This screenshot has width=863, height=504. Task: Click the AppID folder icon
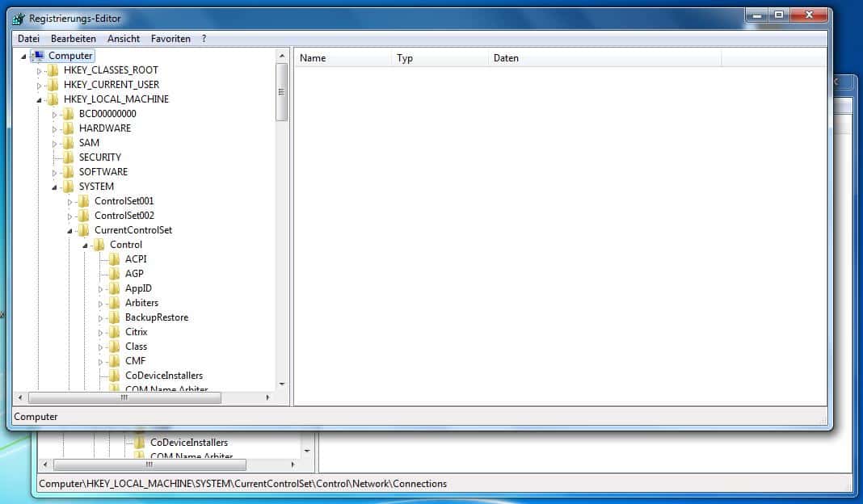pos(115,288)
